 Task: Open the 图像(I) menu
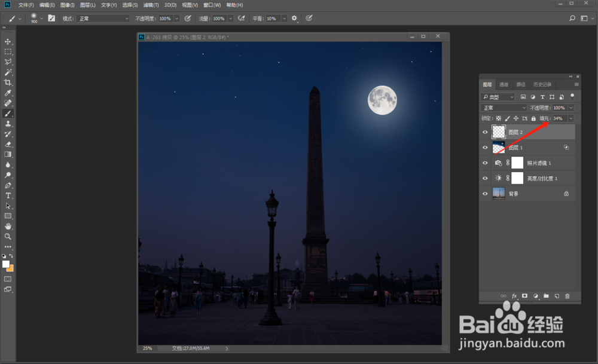pyautogui.click(x=68, y=5)
